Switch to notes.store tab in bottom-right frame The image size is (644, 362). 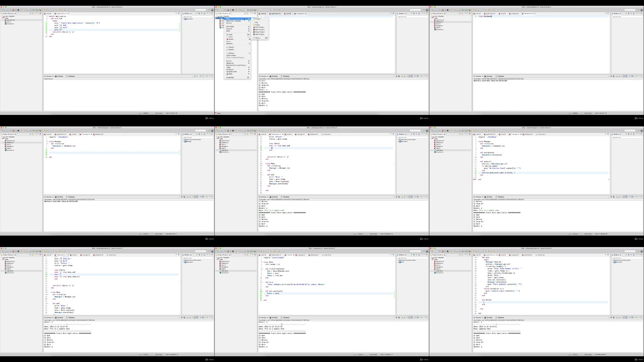pos(541,255)
